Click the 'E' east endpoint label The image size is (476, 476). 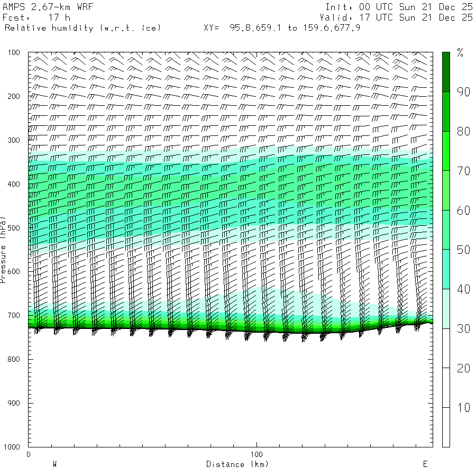pos(425,464)
